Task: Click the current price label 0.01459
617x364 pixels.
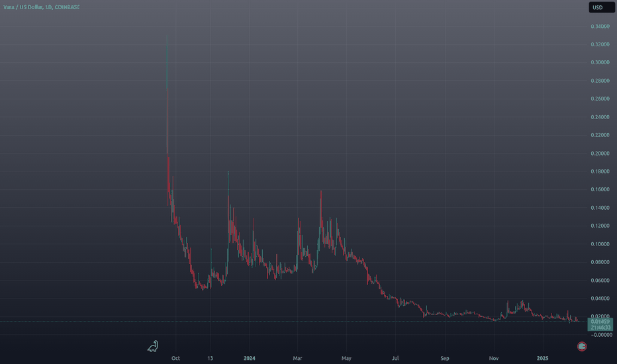Action: (x=600, y=322)
